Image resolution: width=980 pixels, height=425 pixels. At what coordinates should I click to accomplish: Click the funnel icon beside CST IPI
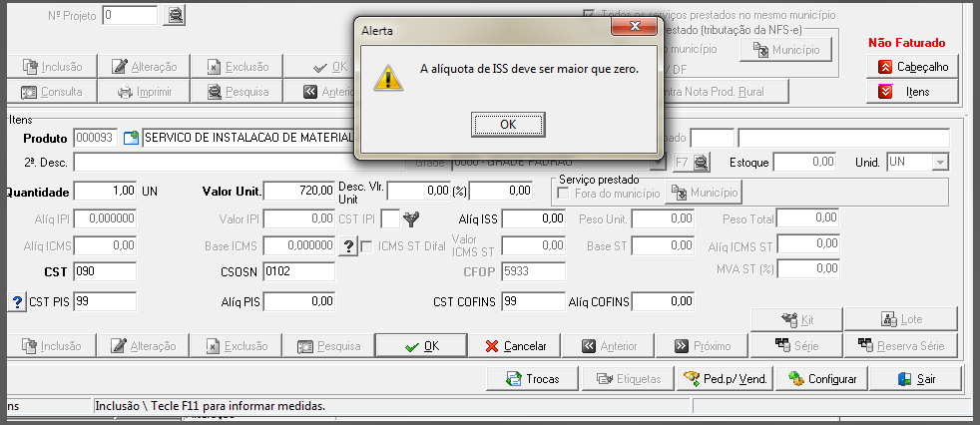pyautogui.click(x=410, y=218)
